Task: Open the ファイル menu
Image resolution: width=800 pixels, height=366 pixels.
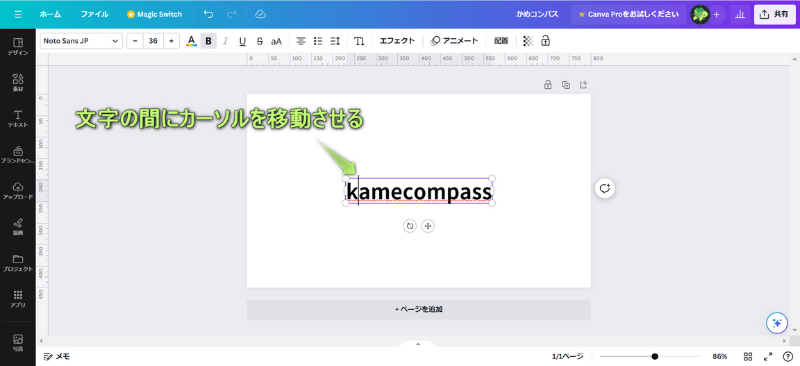Action: (94, 14)
